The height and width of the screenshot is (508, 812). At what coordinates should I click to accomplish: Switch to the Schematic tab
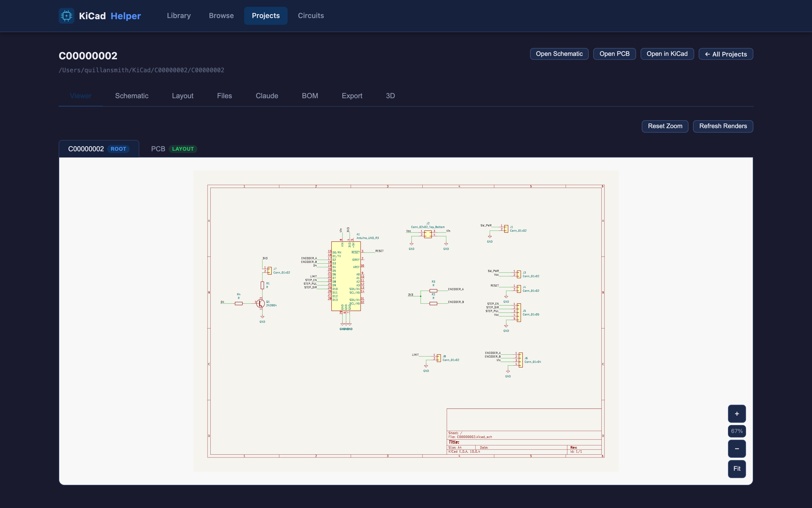tap(132, 96)
